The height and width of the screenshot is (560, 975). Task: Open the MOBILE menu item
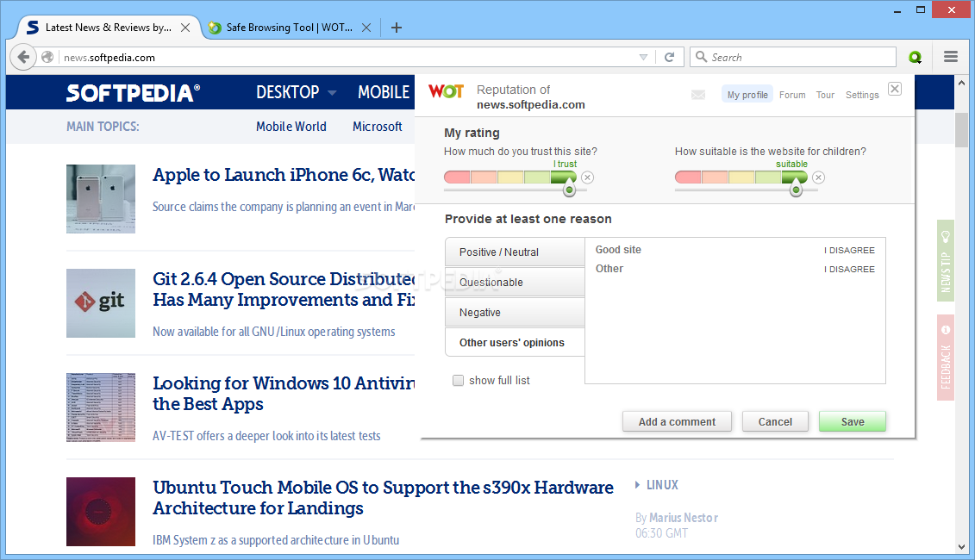pyautogui.click(x=383, y=92)
